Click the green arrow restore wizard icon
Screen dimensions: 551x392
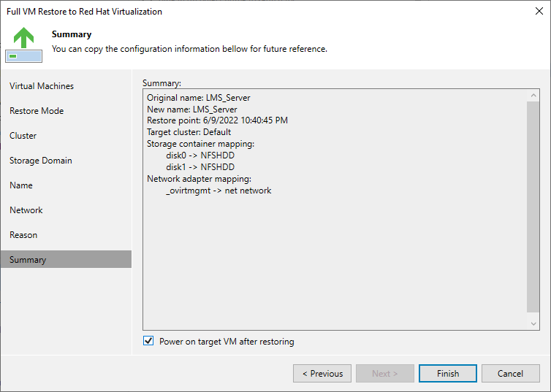pyautogui.click(x=23, y=44)
